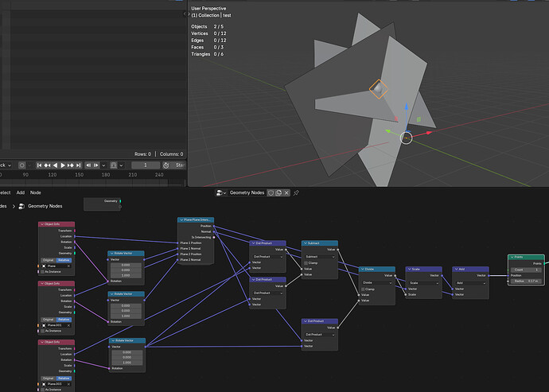
Task: Jump to the first frame of the timeline
Action: pyautogui.click(x=39, y=165)
